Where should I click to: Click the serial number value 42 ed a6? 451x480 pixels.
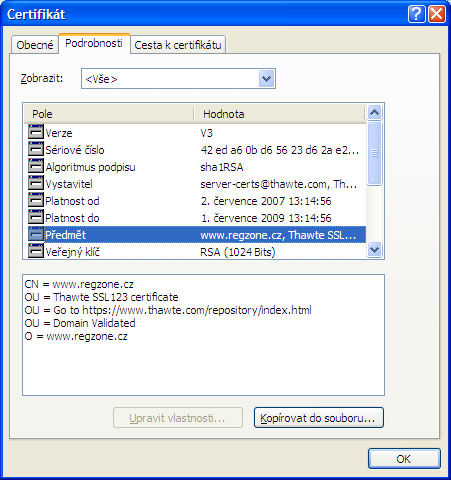pyautogui.click(x=280, y=150)
